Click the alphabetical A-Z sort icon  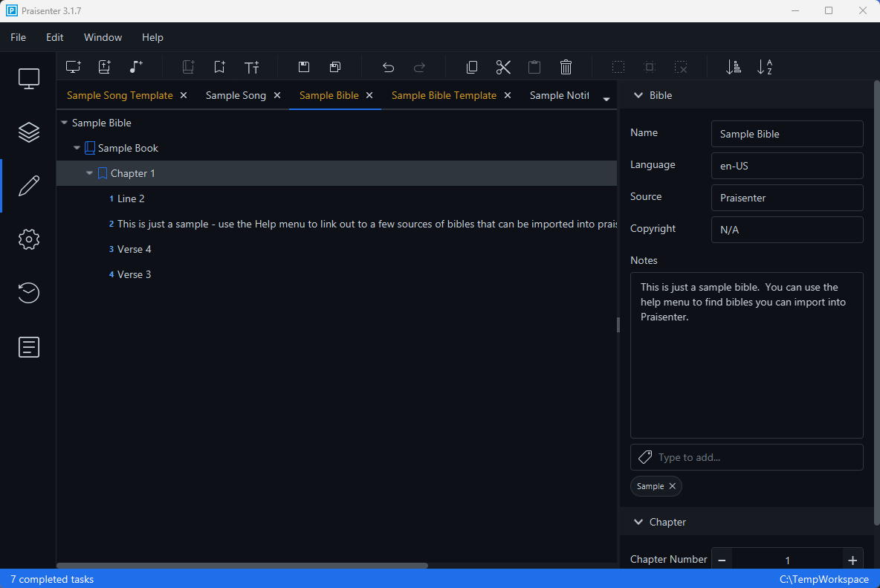764,67
